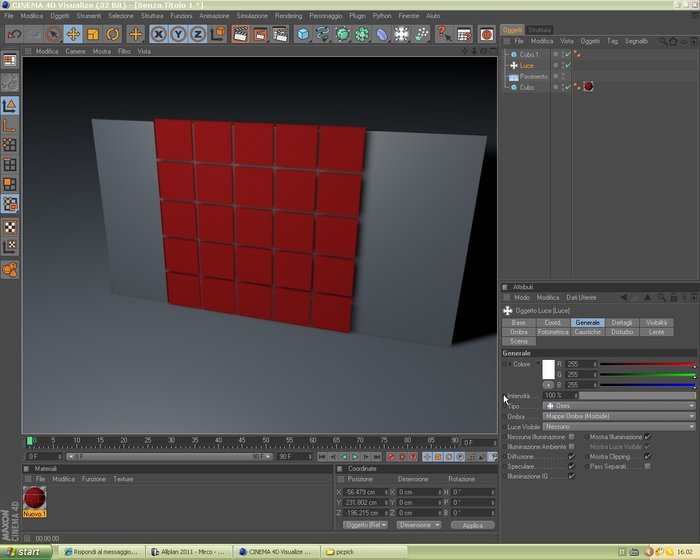Image resolution: width=700 pixels, height=560 pixels.
Task: Toggle Z axis lock
Action: pos(198,34)
